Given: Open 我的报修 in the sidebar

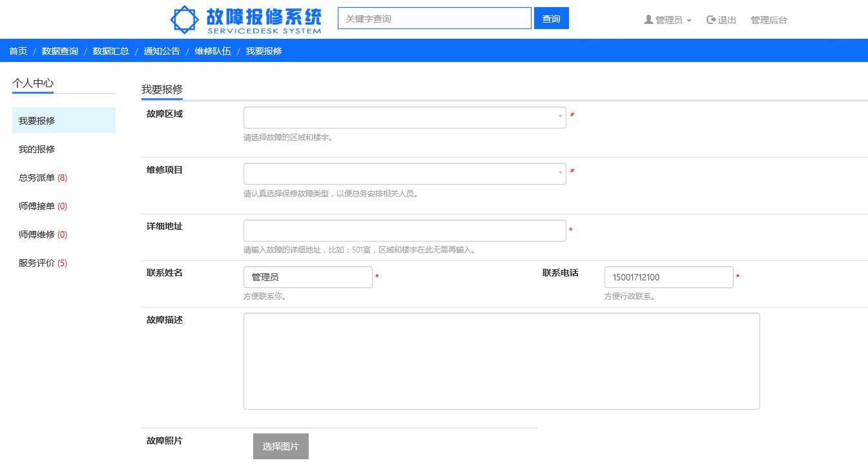Looking at the screenshot, I should pyautogui.click(x=37, y=149).
